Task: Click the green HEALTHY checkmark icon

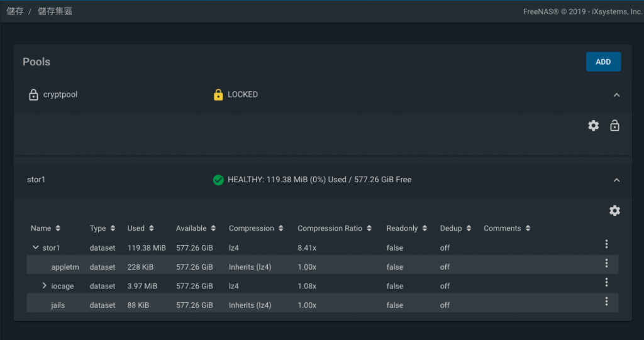Action: (x=218, y=180)
